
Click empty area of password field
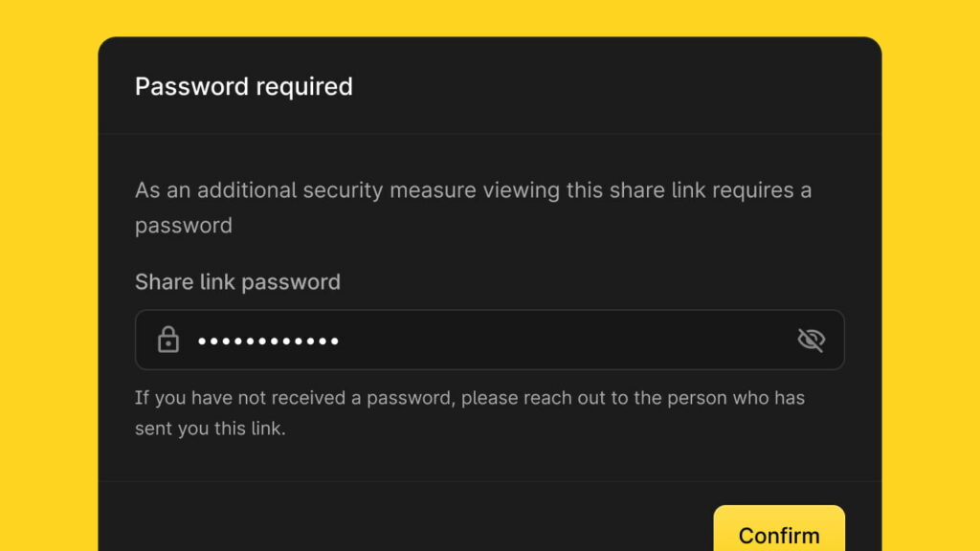coord(563,340)
